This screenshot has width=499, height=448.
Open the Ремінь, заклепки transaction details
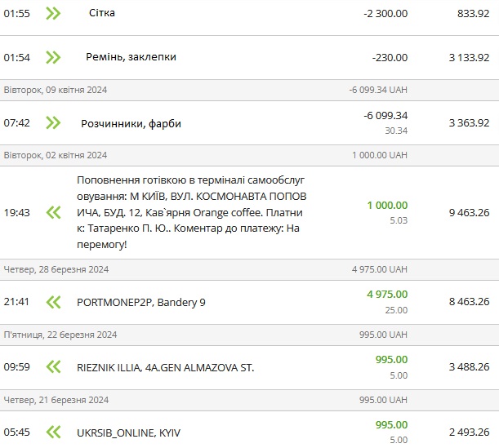131,57
